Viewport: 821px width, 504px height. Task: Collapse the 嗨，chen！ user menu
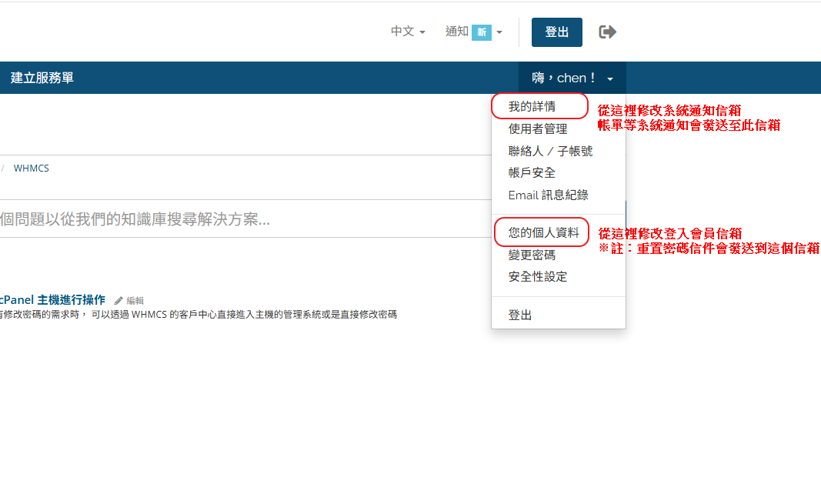click(x=572, y=78)
